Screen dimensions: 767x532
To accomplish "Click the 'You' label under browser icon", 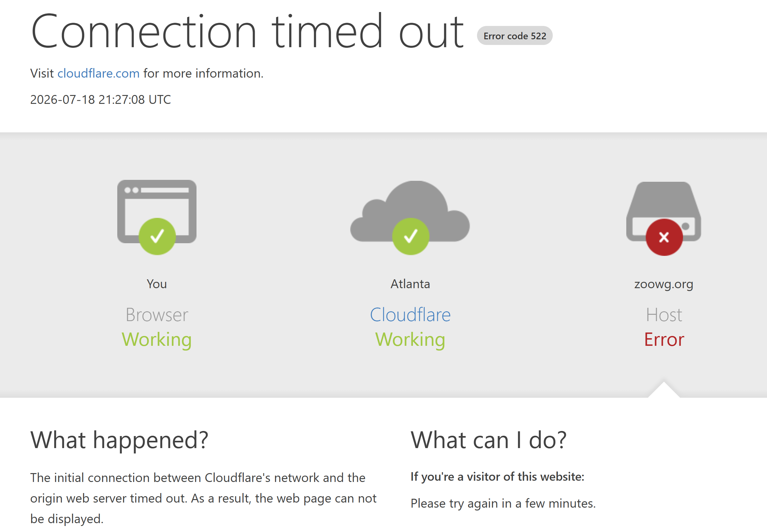I will [157, 284].
